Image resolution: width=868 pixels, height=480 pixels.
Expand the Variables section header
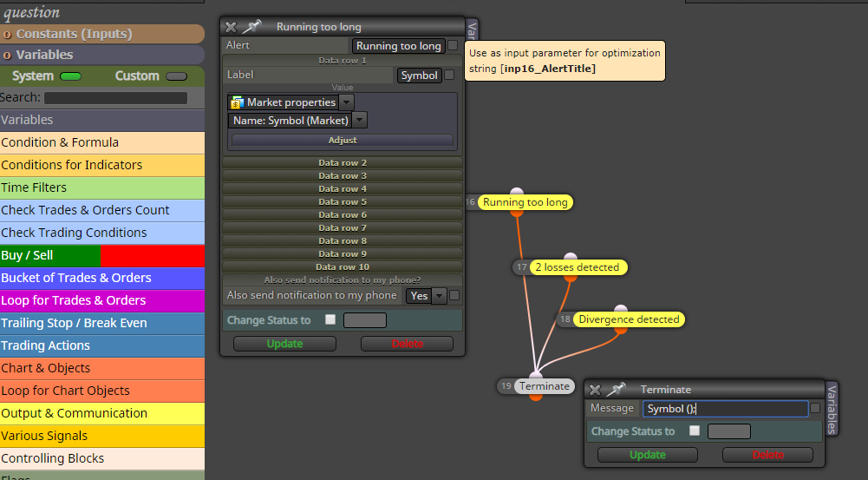point(101,55)
